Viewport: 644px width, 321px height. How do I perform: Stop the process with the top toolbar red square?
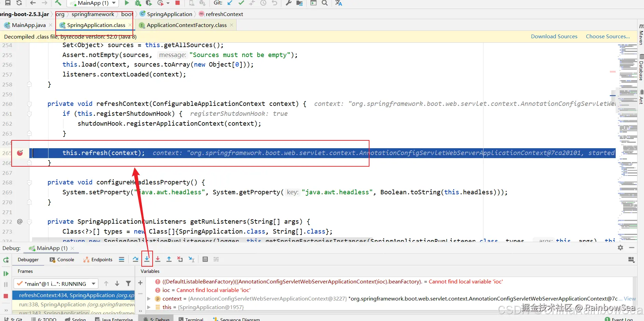point(178,3)
